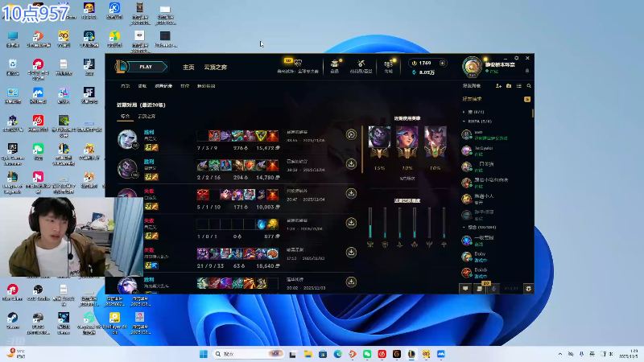Select the fifth profile sub-tab
Screen dimensions: 644x362
click(206, 86)
